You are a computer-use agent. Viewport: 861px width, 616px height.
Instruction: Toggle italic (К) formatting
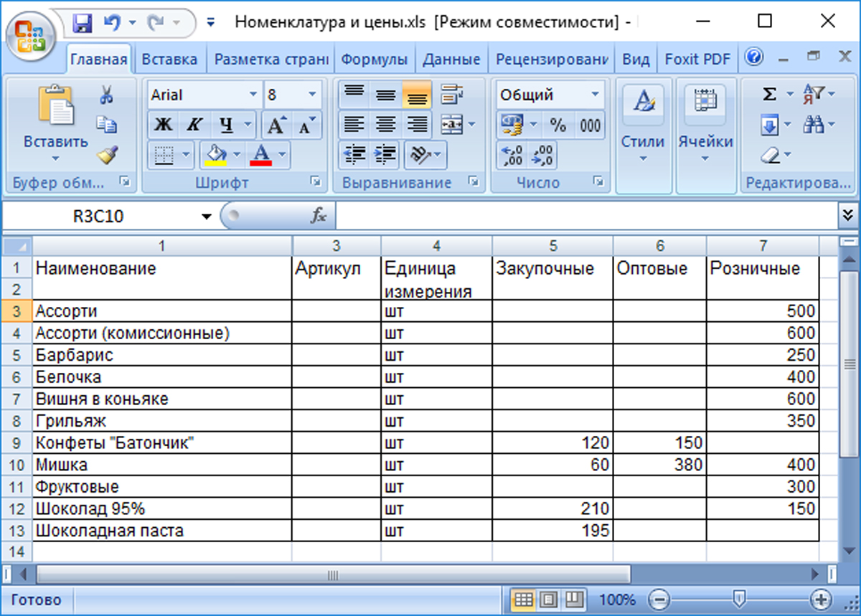point(193,125)
